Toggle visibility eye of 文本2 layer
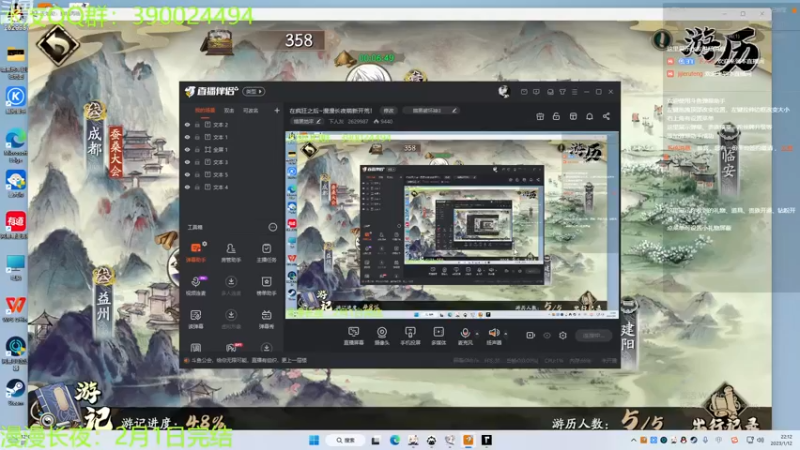Image resolution: width=800 pixels, height=450 pixels. (x=187, y=124)
